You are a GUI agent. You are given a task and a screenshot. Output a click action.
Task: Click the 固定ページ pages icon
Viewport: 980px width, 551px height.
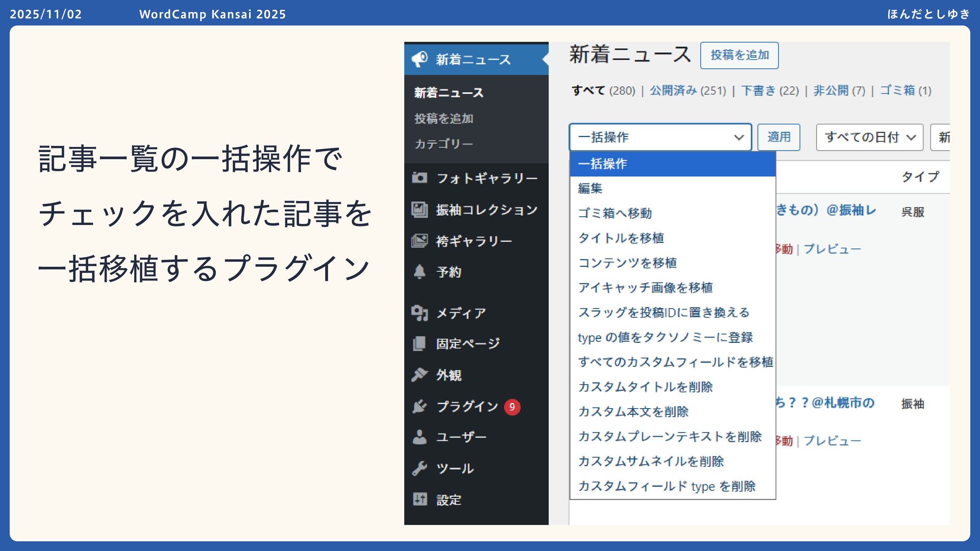click(420, 343)
